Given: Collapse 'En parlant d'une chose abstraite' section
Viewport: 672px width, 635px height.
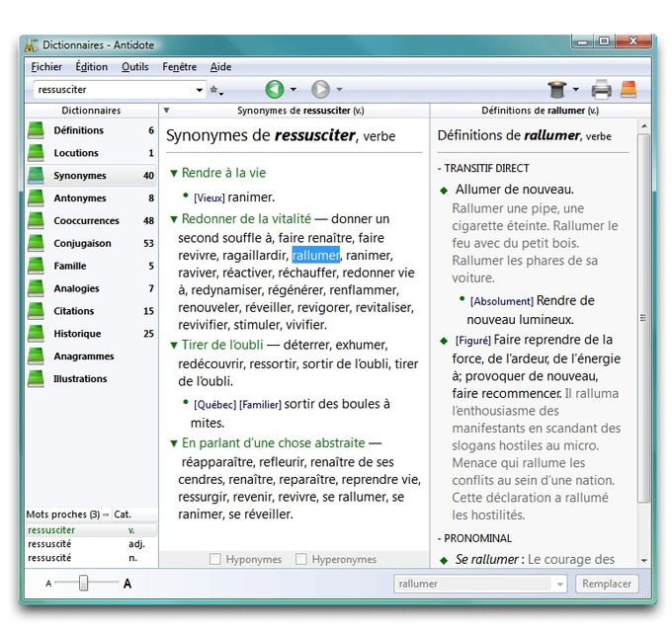Looking at the screenshot, I should coord(174,443).
